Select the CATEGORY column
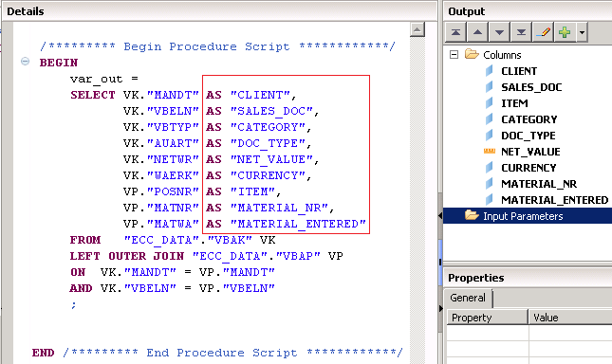612x364 pixels. (x=529, y=119)
